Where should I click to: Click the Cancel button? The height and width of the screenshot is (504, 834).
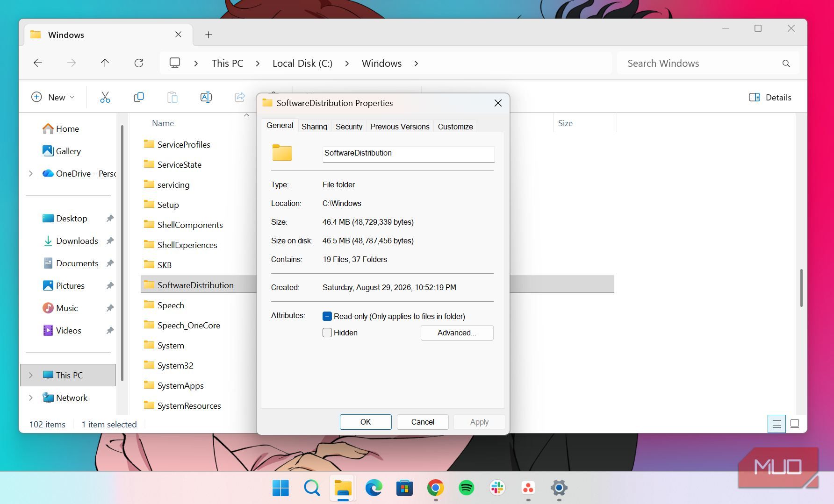(x=423, y=422)
